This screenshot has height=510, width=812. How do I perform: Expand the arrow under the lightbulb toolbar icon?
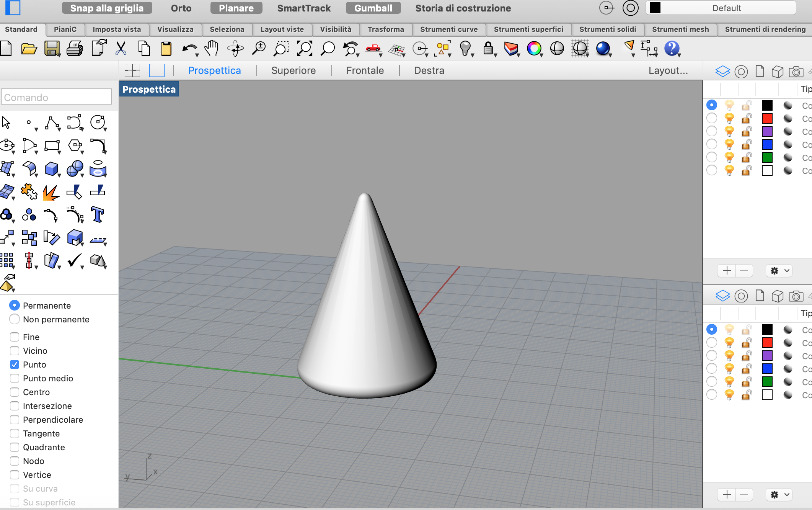473,56
